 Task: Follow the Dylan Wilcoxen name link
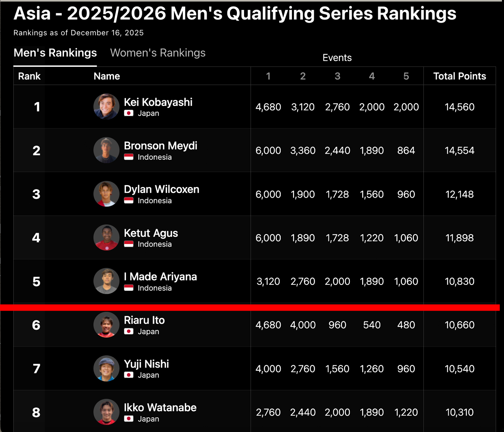click(161, 189)
